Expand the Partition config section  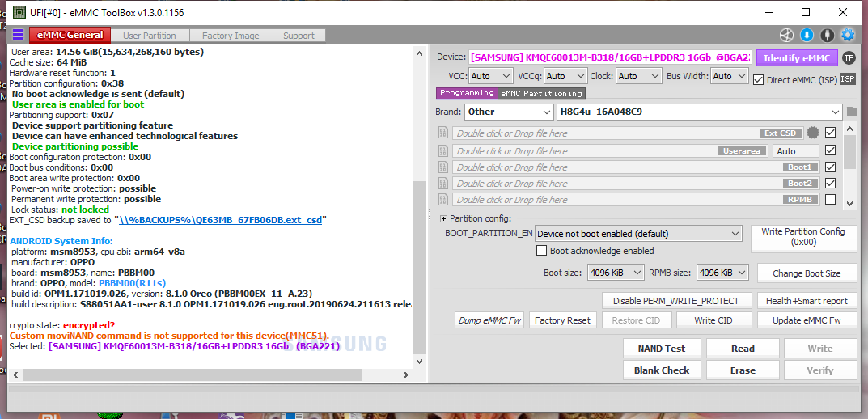443,218
